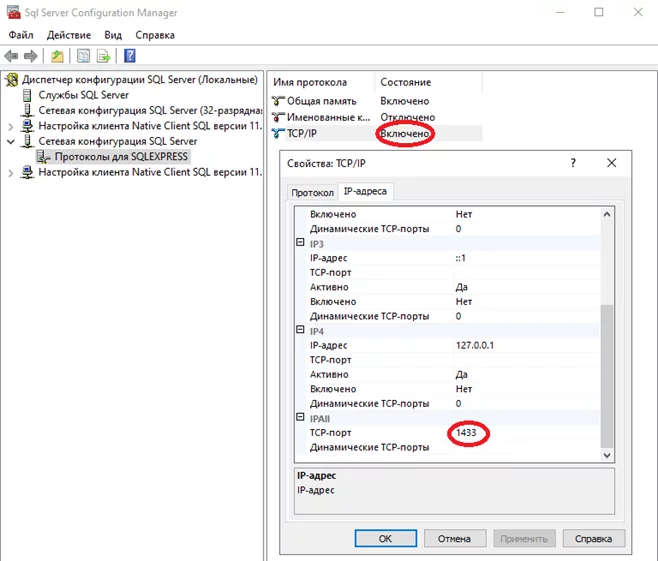Open the Help toolbar icon
Screen dimensions: 658x561
coord(130,56)
